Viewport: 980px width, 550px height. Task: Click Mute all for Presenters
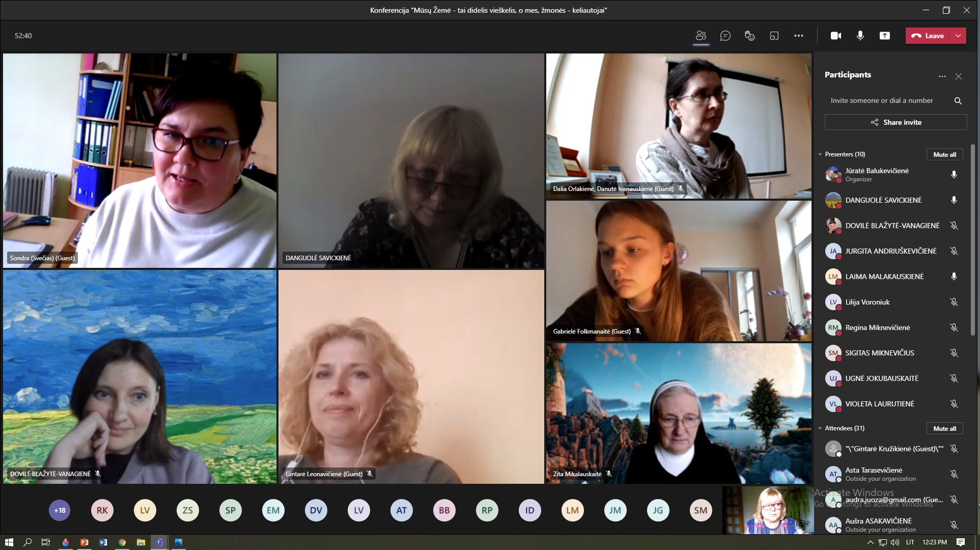pos(945,154)
